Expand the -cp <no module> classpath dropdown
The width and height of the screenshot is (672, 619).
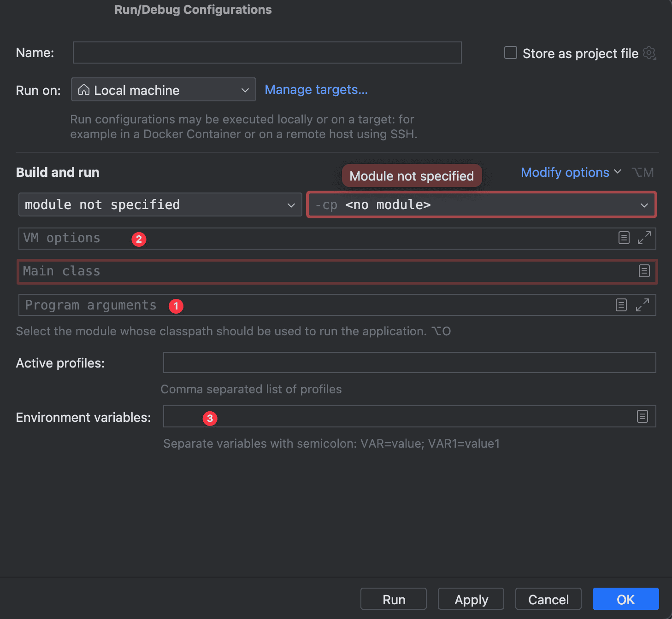click(481, 204)
